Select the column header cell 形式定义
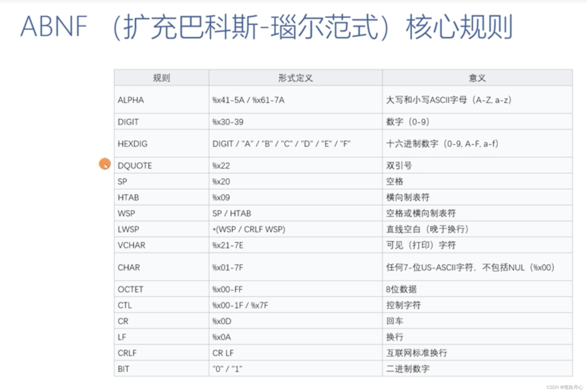This screenshot has width=587, height=392. click(x=296, y=78)
